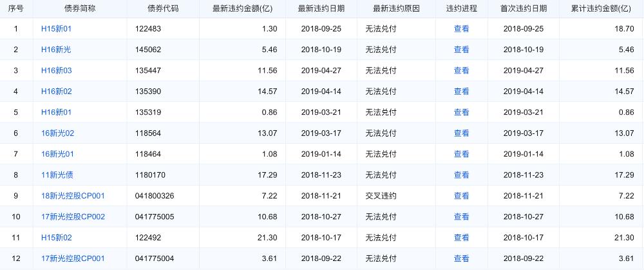This screenshot has width=644, height=270.
Task: Open bond link 16新光02
Action: [57, 133]
